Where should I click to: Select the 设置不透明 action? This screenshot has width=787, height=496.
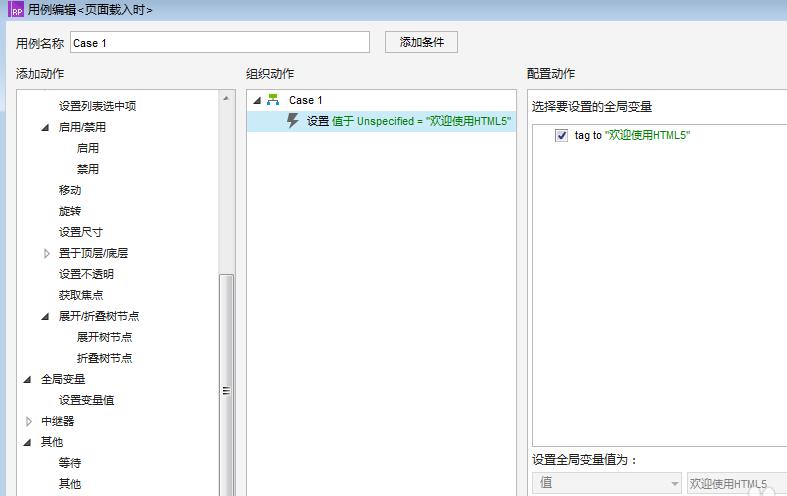[86, 274]
